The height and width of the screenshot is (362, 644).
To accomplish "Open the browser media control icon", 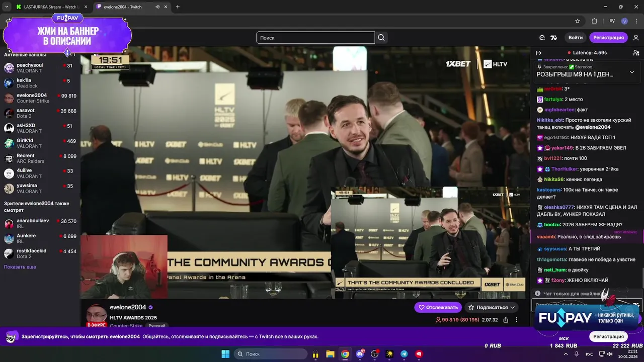I will coord(612,21).
